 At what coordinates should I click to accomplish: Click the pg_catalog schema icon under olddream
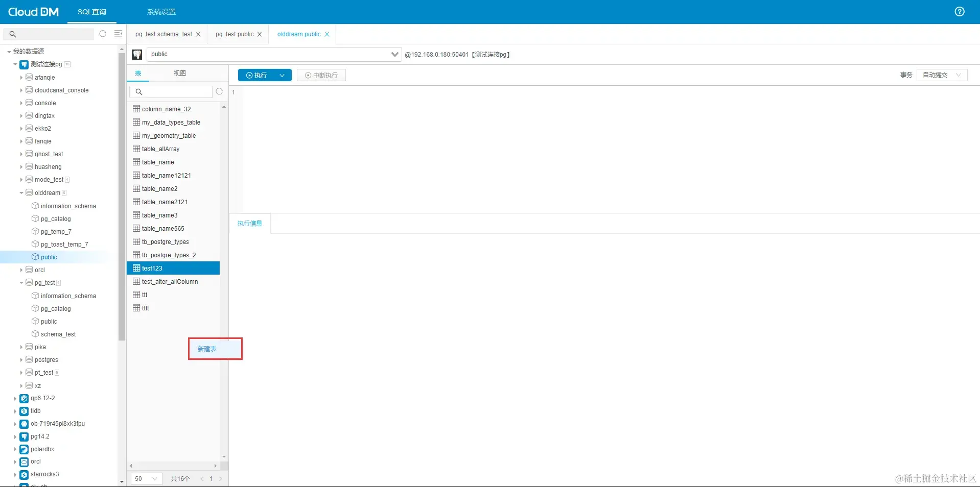click(x=34, y=218)
